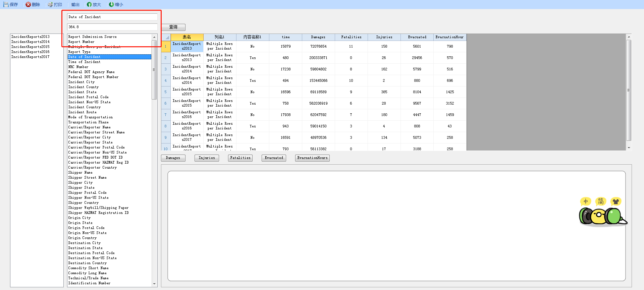644x290 pixels.
Task: Select Incident Postal Code field
Action: 109,97
